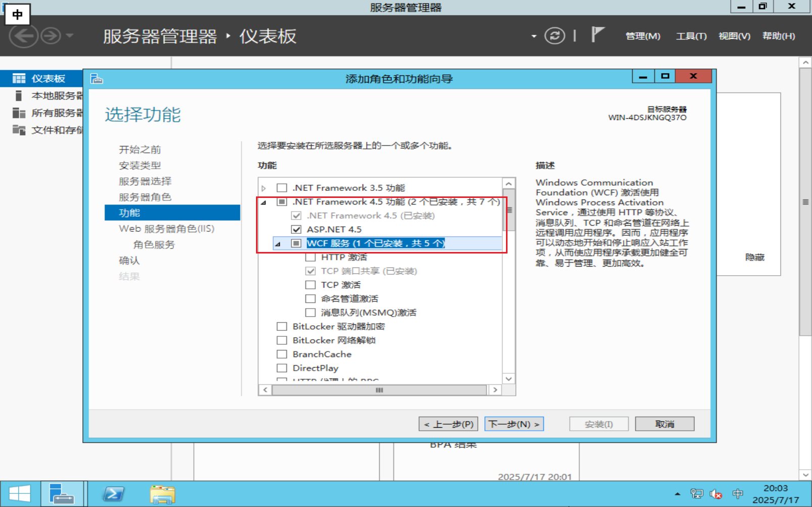The image size is (812, 507).
Task: Click the Start button
Action: point(20,493)
